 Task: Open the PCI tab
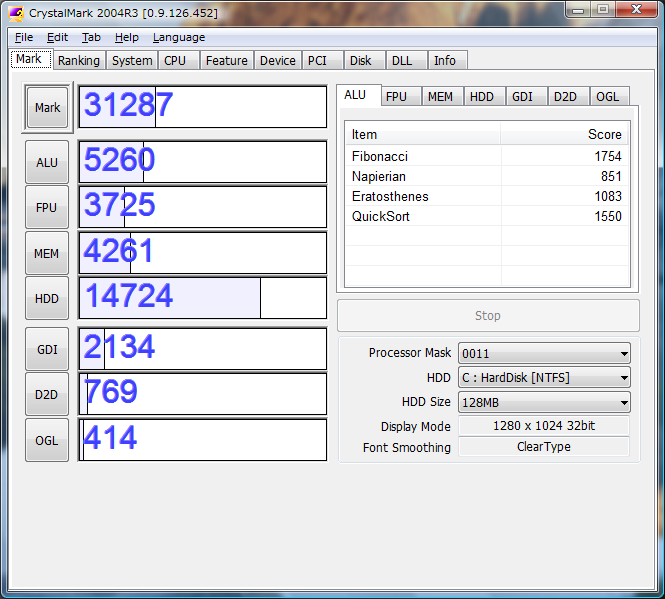317,60
